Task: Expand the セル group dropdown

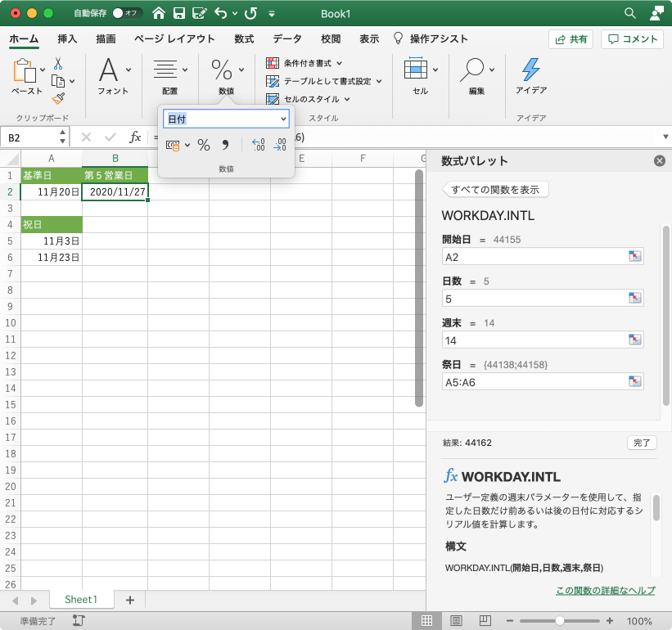Action: pyautogui.click(x=435, y=70)
